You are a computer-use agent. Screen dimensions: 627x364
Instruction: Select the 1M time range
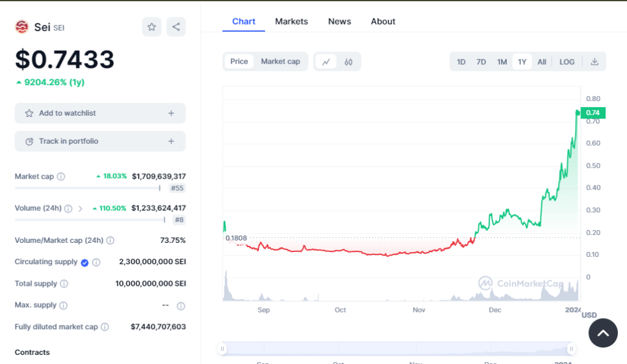point(502,62)
